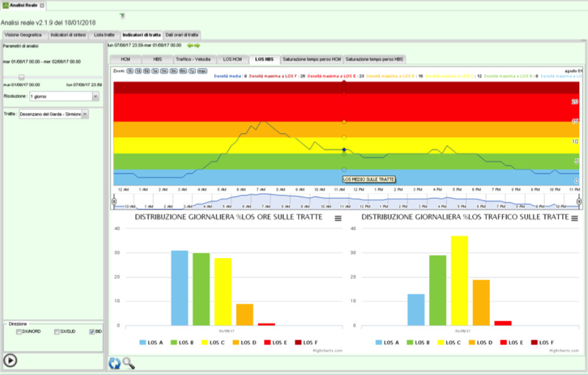Select the LOS HBS tab
The width and height of the screenshot is (588, 375).
click(x=265, y=59)
